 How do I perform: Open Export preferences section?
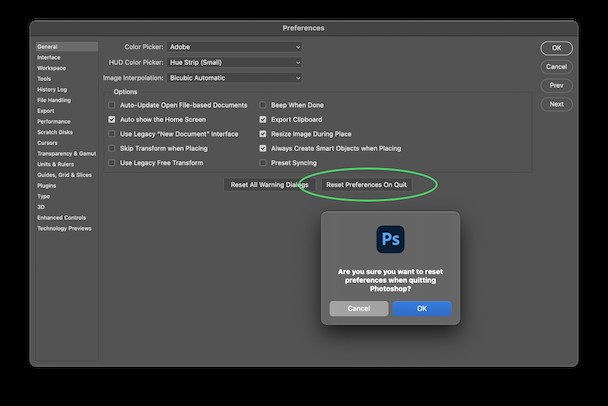(x=46, y=111)
